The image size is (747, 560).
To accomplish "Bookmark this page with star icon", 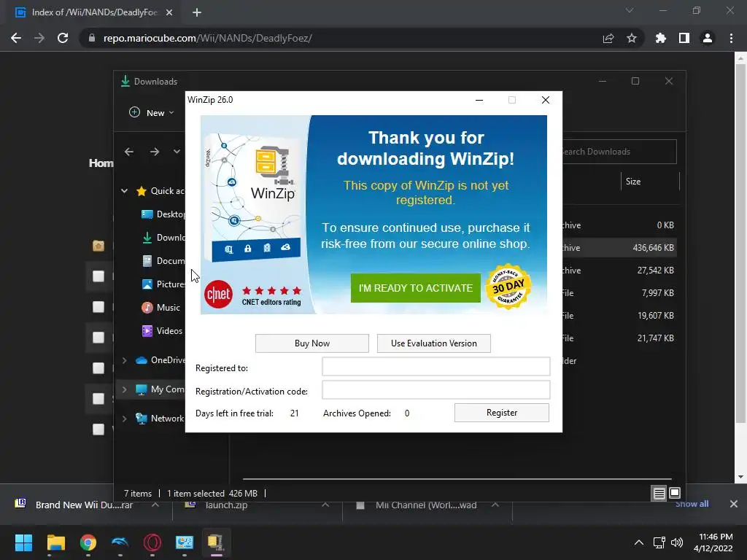I will (x=632, y=38).
